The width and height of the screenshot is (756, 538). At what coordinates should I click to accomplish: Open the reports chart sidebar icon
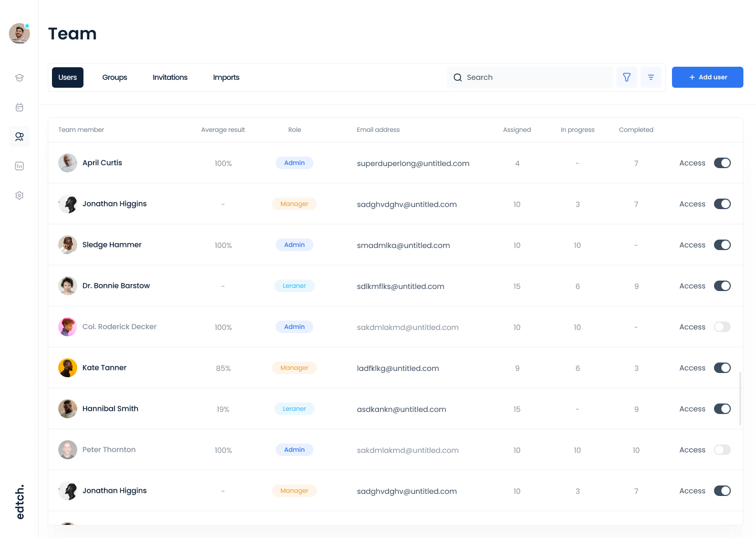tap(19, 166)
